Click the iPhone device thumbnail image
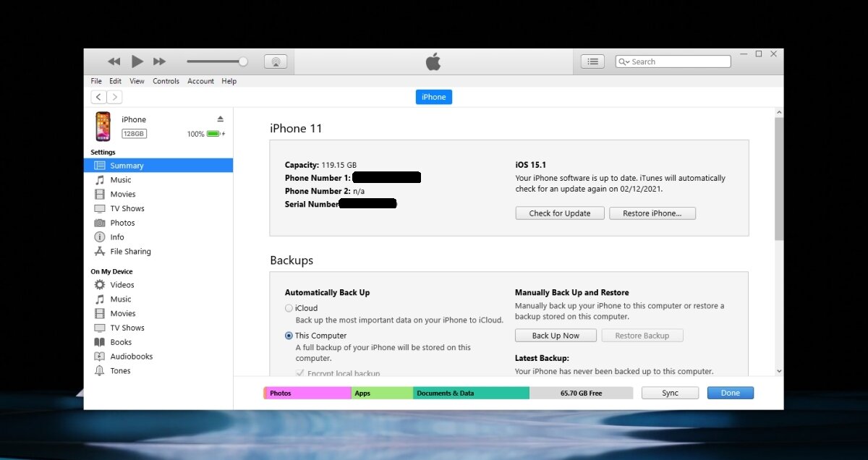The height and width of the screenshot is (460, 868). click(103, 127)
